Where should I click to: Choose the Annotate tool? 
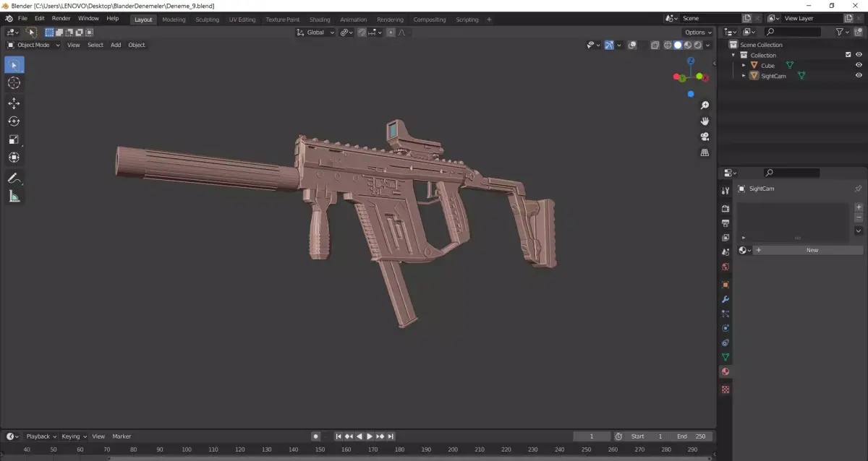pyautogui.click(x=14, y=178)
